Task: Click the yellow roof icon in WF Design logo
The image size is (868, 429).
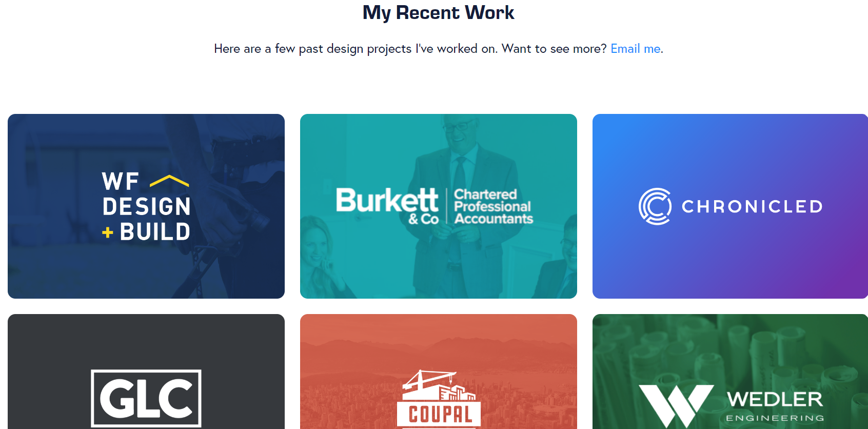Action: [x=168, y=181]
